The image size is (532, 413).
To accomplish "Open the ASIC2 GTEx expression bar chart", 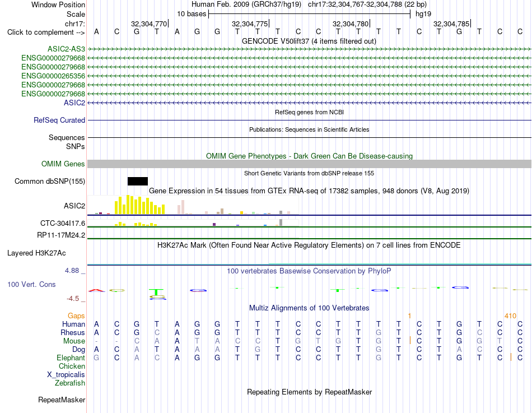I will [193, 205].
